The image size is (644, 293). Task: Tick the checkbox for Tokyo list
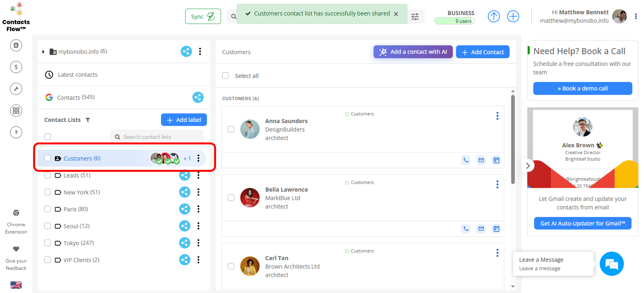point(48,243)
